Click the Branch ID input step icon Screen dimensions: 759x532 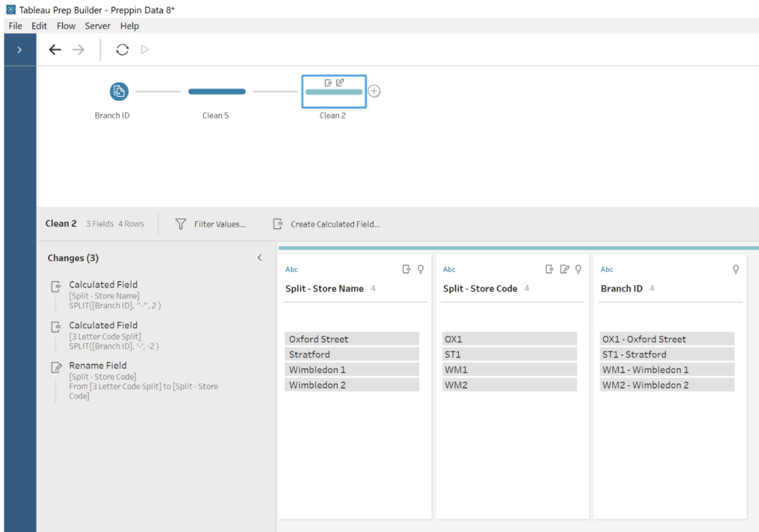(x=119, y=91)
